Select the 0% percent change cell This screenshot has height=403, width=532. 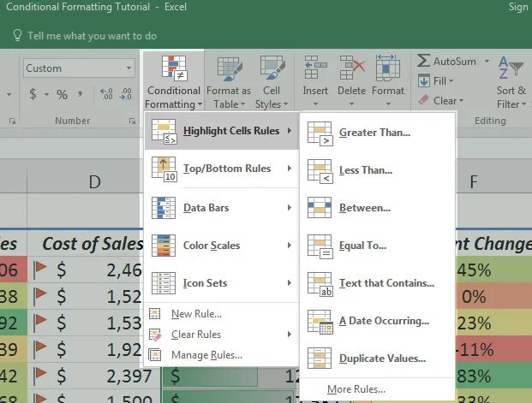(493, 297)
